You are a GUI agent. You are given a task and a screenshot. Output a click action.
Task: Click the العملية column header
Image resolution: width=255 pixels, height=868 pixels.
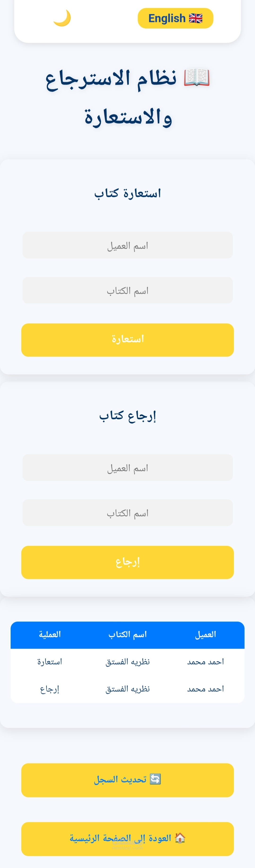click(50, 635)
